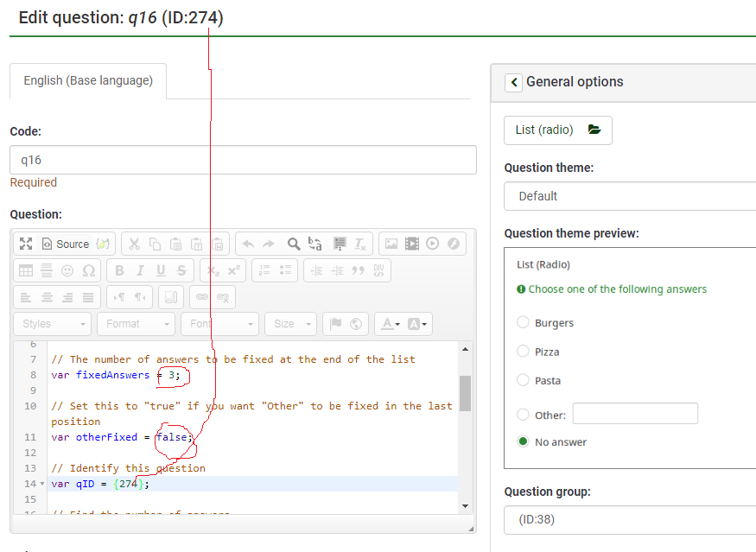Choose the No answer radio button

point(523,441)
